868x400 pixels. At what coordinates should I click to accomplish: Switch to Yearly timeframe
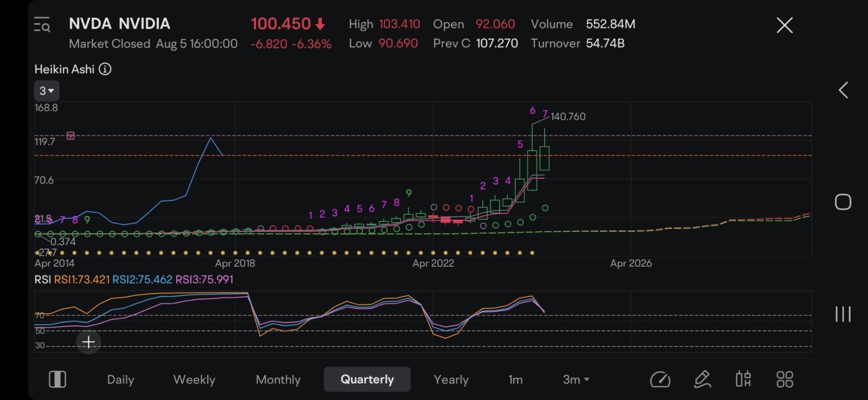pos(451,379)
